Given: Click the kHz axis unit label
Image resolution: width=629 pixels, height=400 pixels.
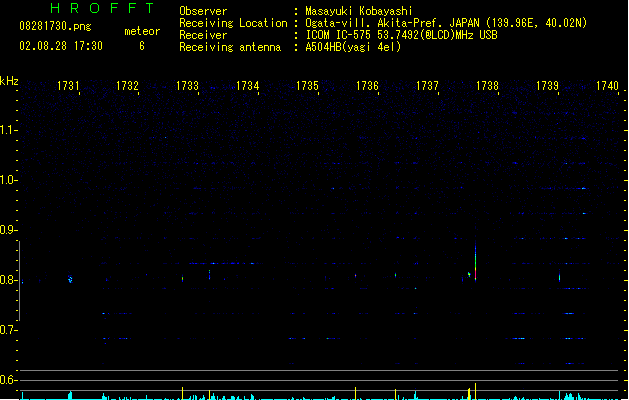Looking at the screenshot, I should (9, 81).
